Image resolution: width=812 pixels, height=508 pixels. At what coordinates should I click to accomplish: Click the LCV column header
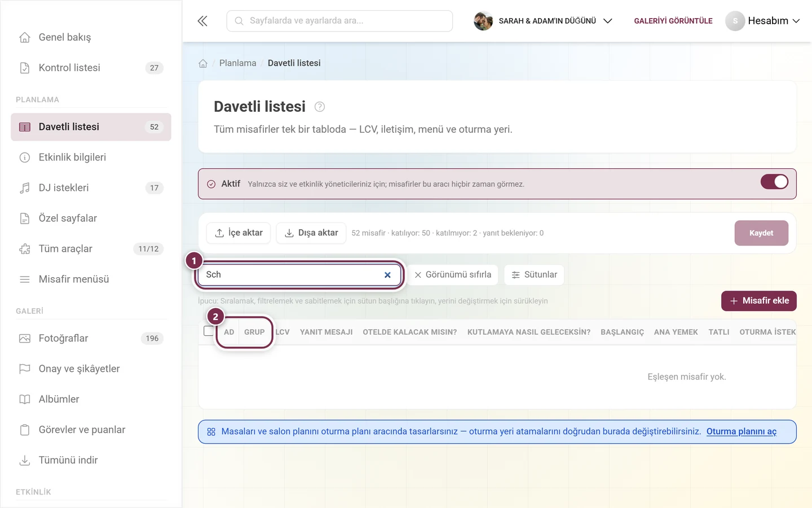point(283,332)
